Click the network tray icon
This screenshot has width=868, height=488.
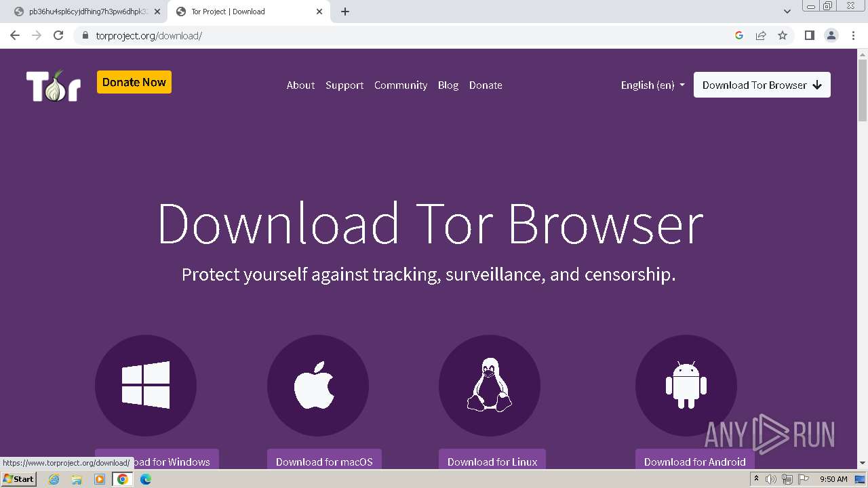pyautogui.click(x=787, y=479)
